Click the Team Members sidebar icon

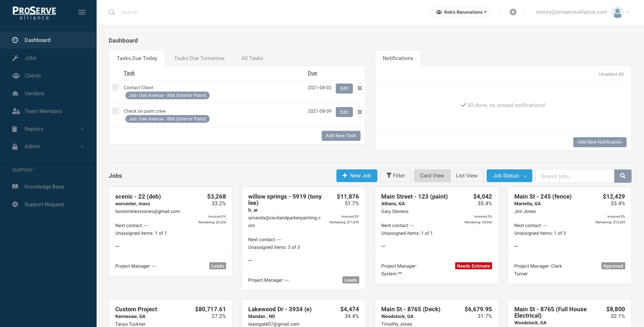[16, 111]
